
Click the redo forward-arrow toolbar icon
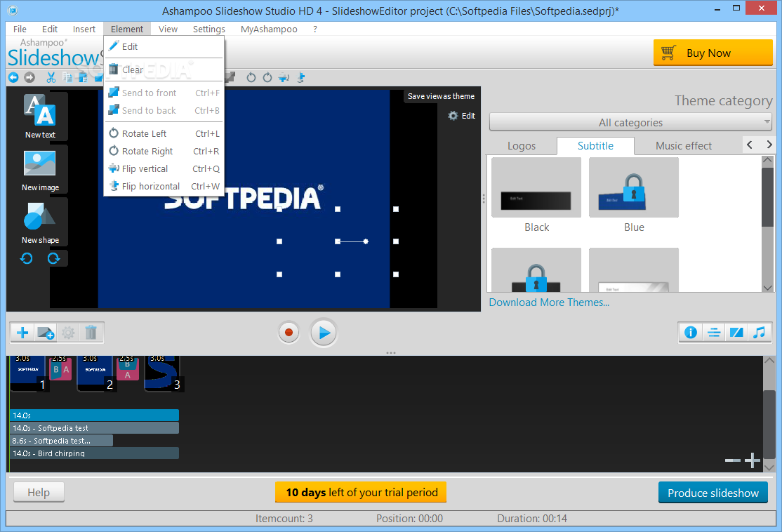pos(29,77)
